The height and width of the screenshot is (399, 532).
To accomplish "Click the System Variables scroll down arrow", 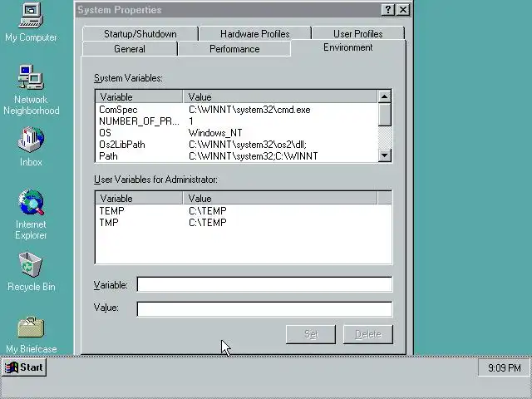I will click(384, 155).
